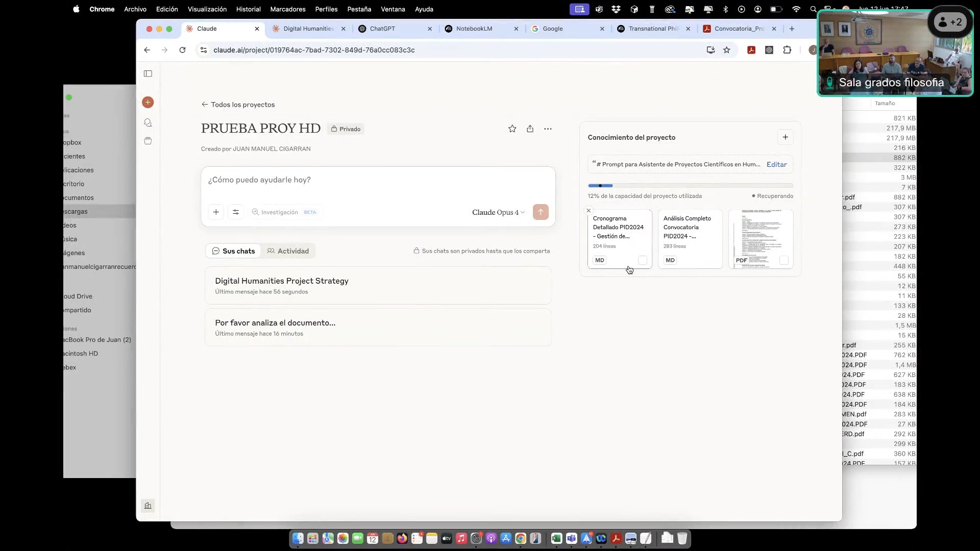Star the PRUEBA PROY HD project
The width and height of the screenshot is (980, 551).
[x=512, y=129]
